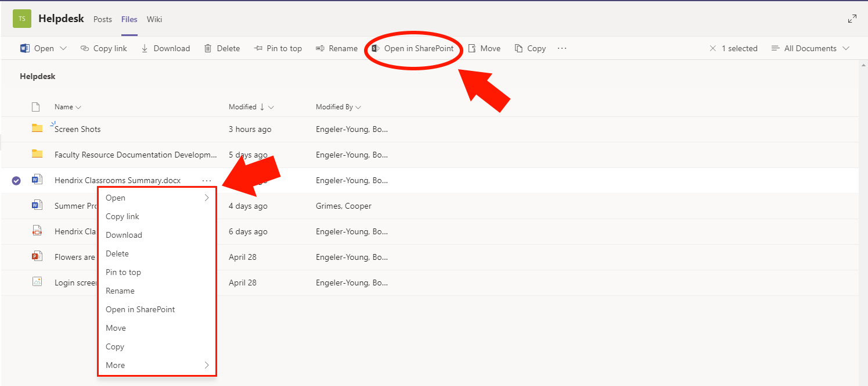Click Grimes, Cooper in Modified By column
Image resolution: width=868 pixels, height=386 pixels.
(x=344, y=206)
